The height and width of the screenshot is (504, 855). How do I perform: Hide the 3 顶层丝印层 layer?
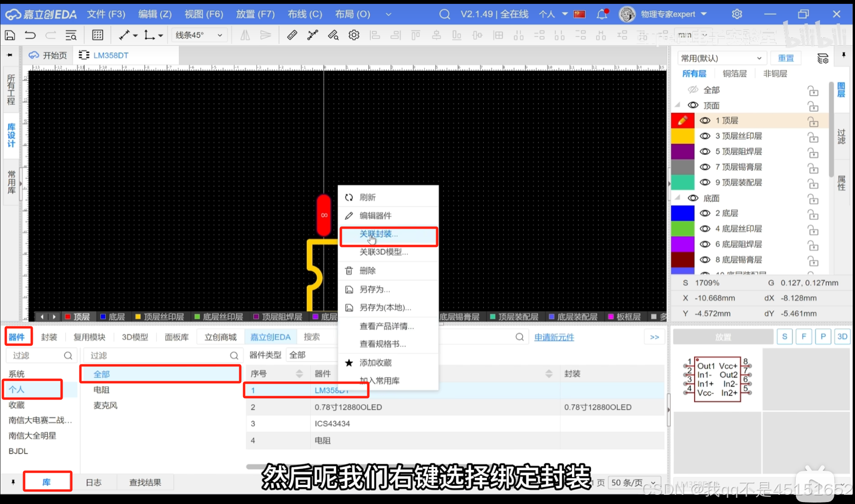pyautogui.click(x=705, y=136)
